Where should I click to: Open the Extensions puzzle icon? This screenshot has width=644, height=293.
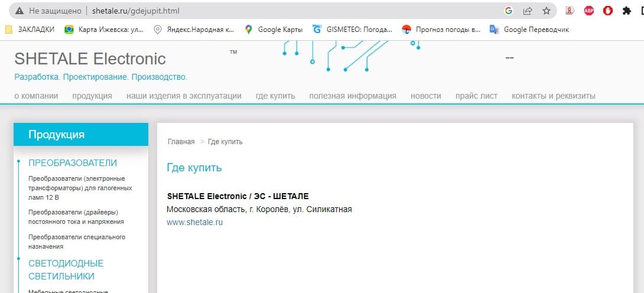point(627,11)
